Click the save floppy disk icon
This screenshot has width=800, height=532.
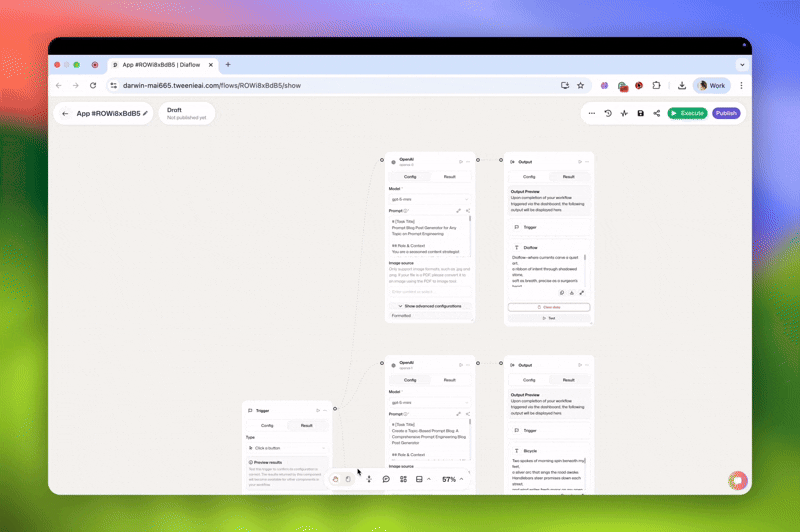[640, 113]
